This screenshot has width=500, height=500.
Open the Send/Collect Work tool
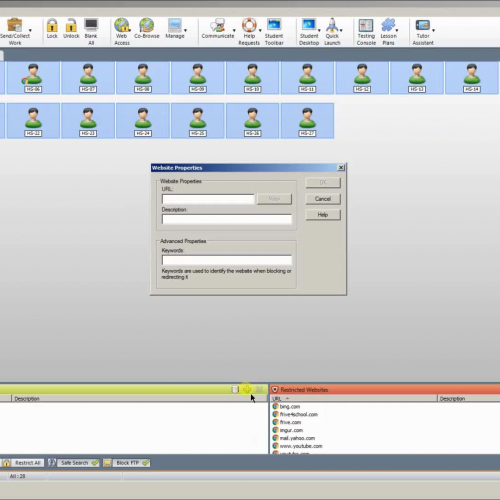tap(14, 32)
